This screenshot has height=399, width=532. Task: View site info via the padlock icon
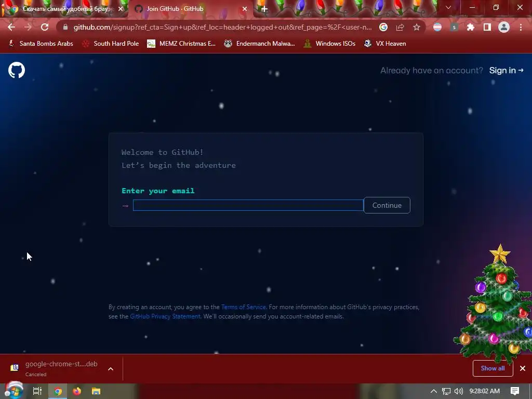pos(65,27)
